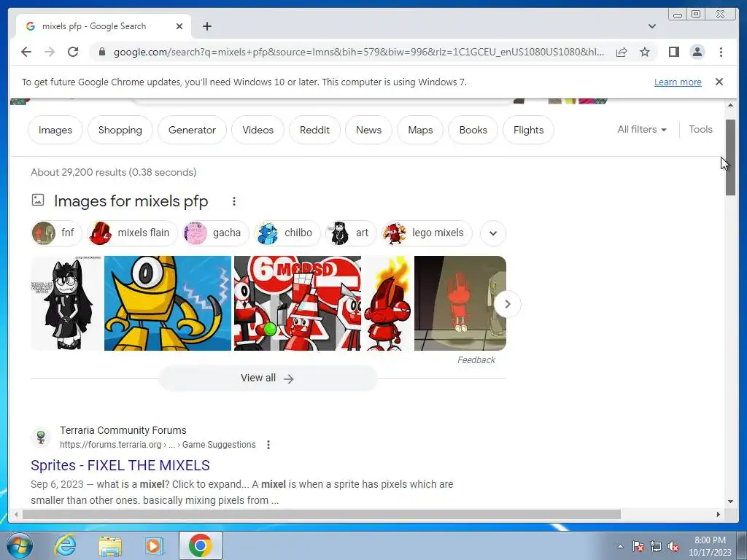
Task: Select the Reddit filter chip
Action: click(x=314, y=130)
